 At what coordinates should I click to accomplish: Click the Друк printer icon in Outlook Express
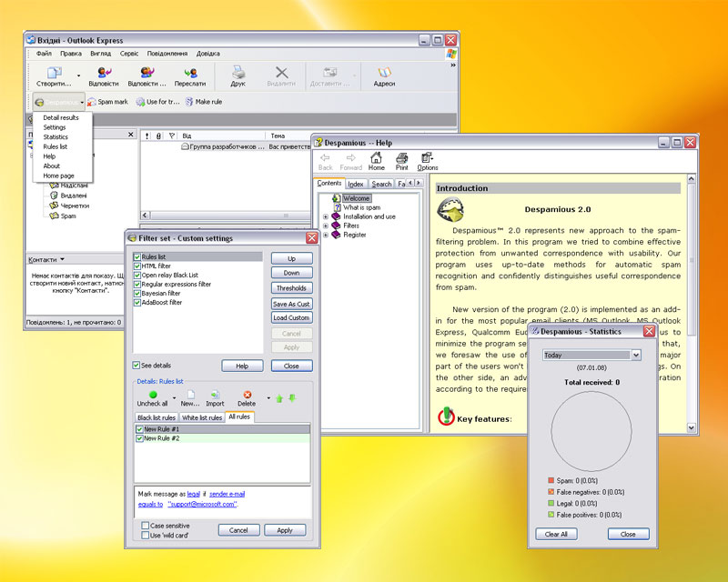coord(238,73)
